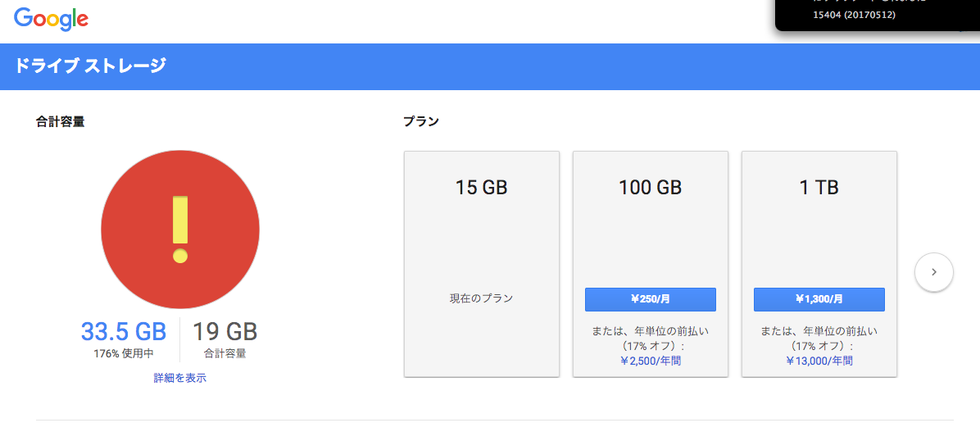Select the ¥1,300/月 monthly plan button
Image resolution: width=980 pixels, height=441 pixels.
point(819,299)
